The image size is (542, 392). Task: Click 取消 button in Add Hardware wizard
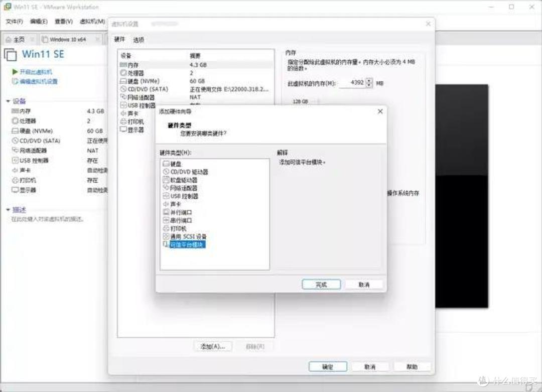pyautogui.click(x=364, y=285)
